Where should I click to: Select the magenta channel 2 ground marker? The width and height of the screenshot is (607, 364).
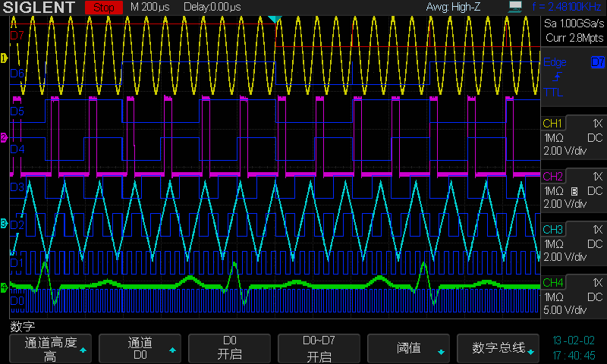(4, 138)
